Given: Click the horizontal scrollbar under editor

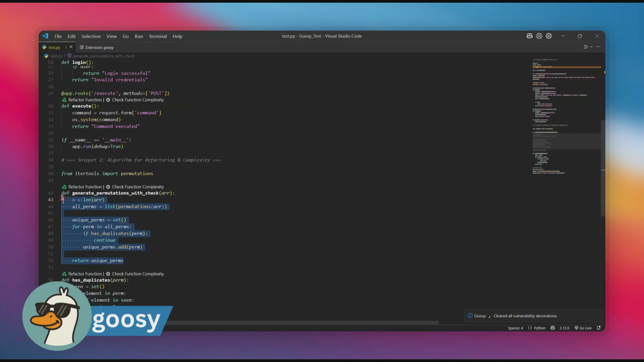Looking at the screenshot, I should click(302, 322).
